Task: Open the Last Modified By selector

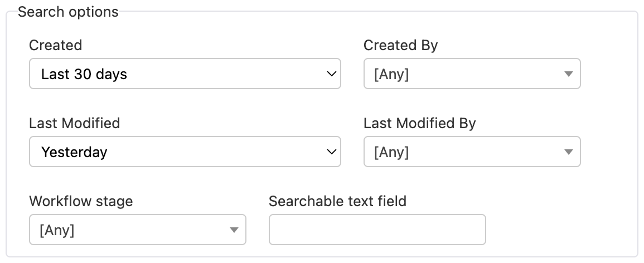Action: 472,152
